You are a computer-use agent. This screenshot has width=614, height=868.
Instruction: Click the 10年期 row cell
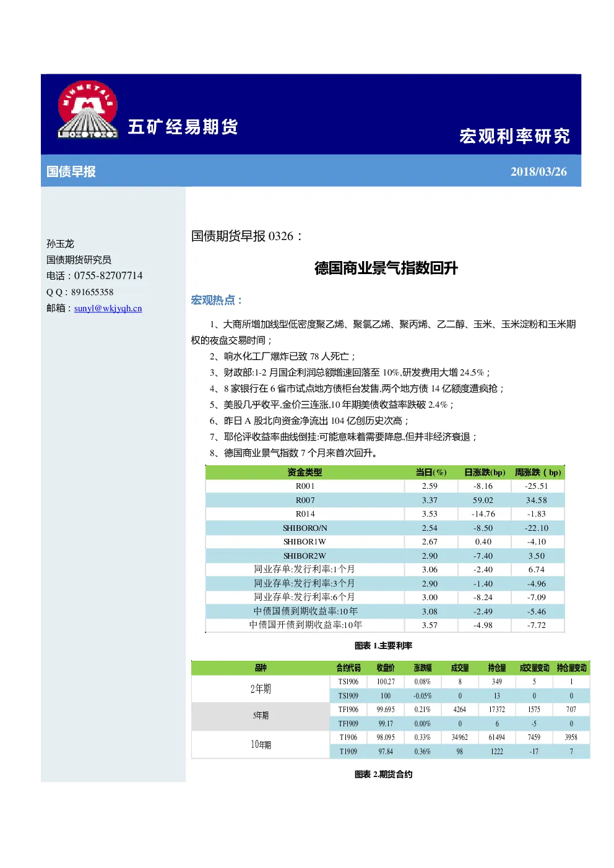click(261, 744)
